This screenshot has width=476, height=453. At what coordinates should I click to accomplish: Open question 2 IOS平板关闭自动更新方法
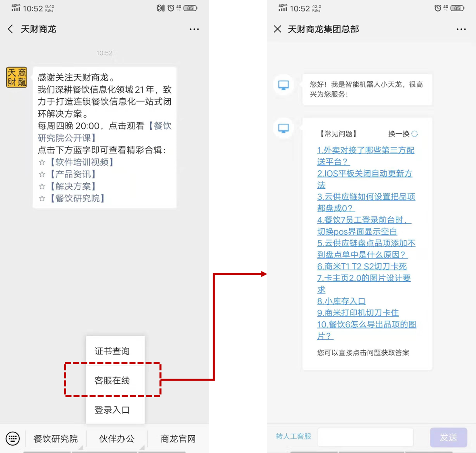pyautogui.click(x=364, y=179)
